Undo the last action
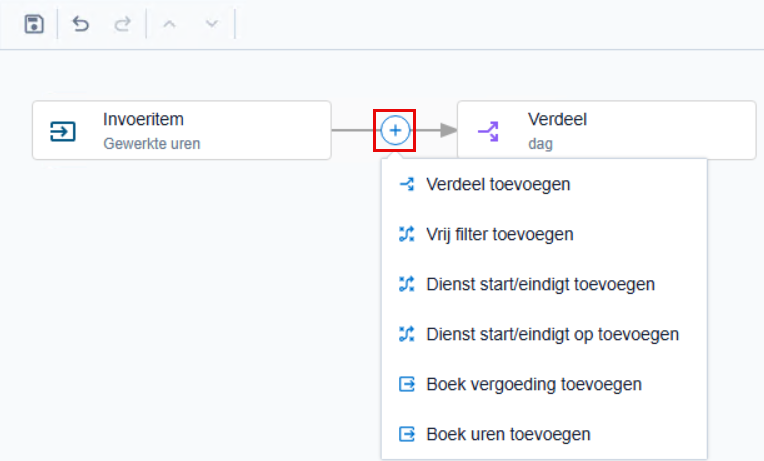764x461 pixels. coord(80,23)
